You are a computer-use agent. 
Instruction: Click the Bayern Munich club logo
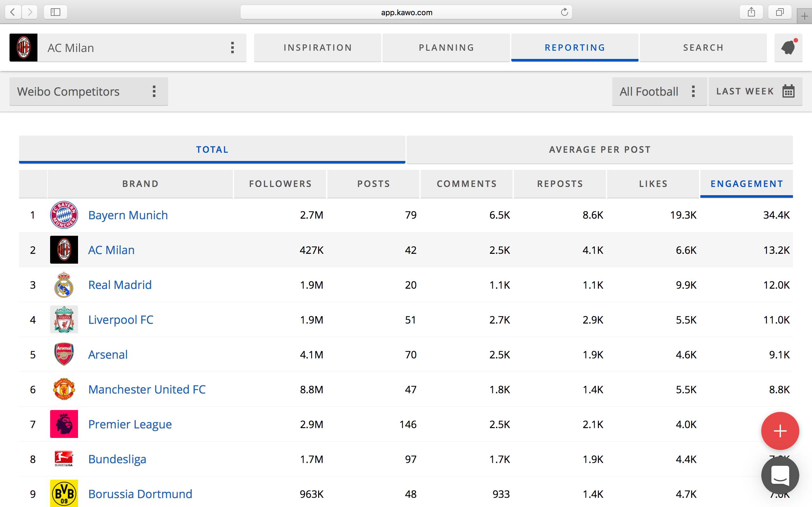(x=64, y=215)
